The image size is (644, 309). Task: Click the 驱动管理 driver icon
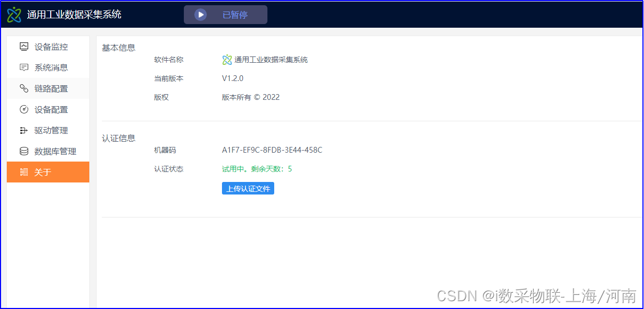tap(24, 130)
